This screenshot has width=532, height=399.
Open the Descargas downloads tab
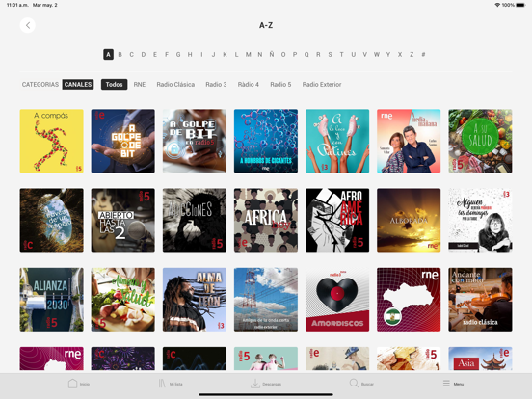point(266,384)
